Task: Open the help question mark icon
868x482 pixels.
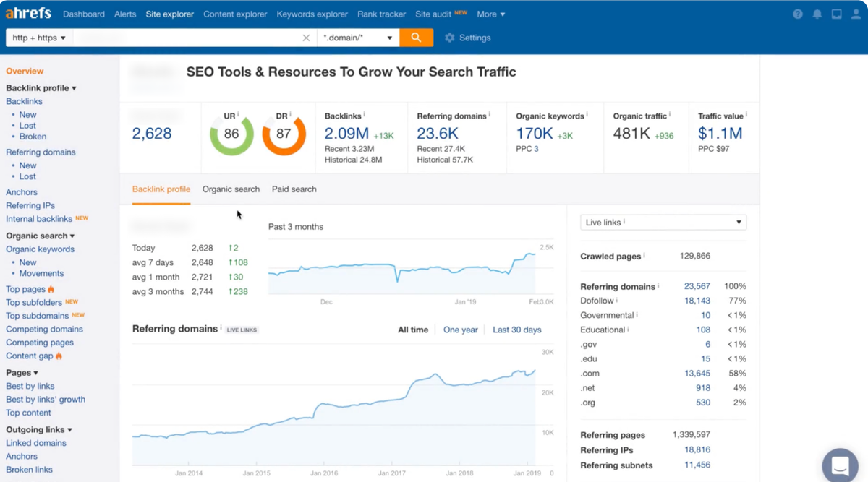Action: [798, 14]
